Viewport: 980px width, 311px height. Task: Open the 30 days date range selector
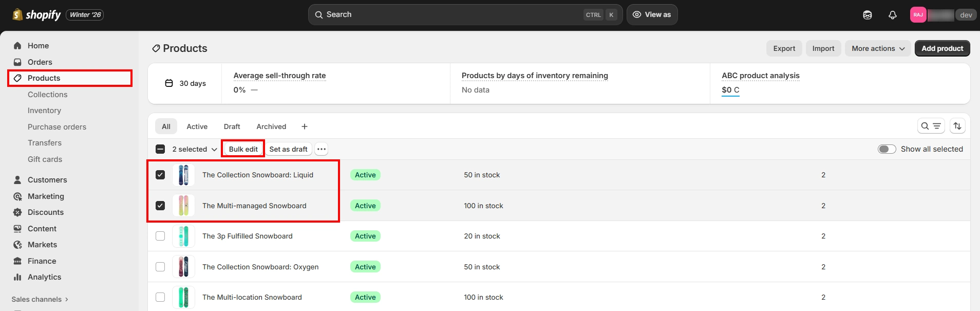[185, 83]
